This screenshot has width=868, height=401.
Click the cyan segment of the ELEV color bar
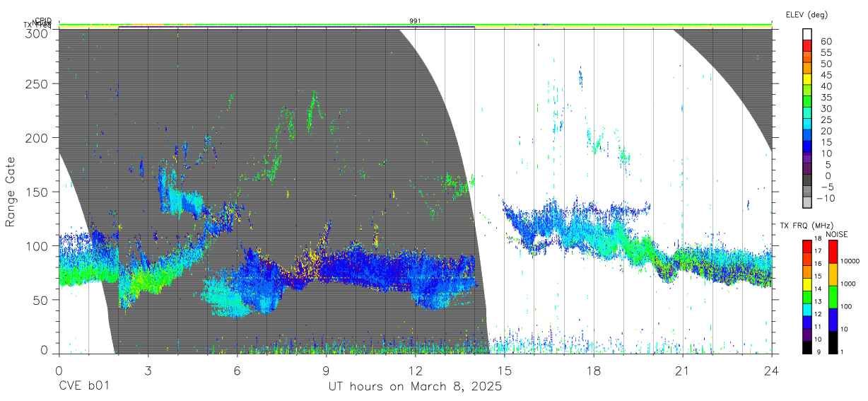[x=807, y=124]
